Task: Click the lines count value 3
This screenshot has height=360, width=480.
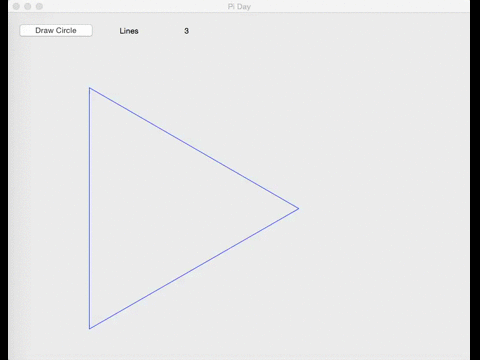Action: [x=186, y=31]
